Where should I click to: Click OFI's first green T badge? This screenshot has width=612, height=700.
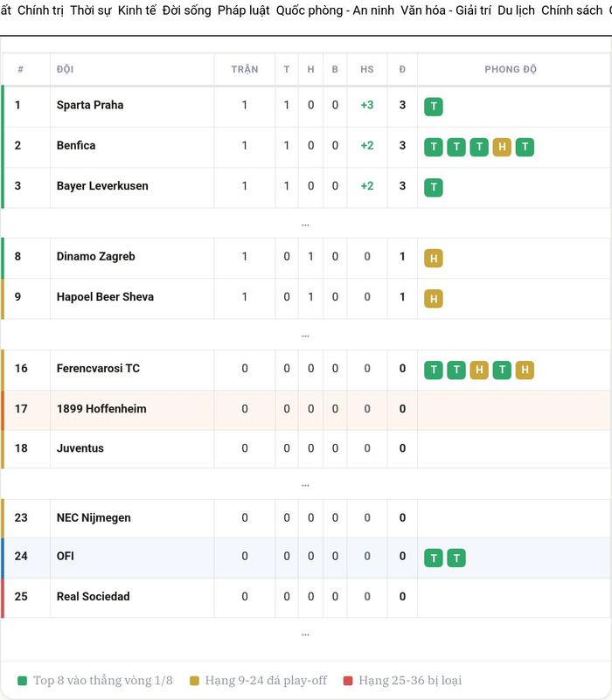point(434,558)
